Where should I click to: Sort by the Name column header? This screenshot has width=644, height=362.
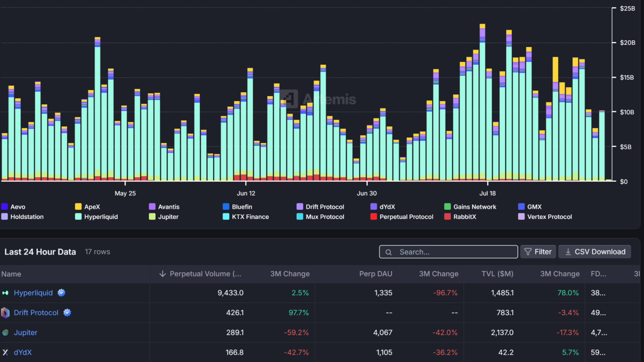pyautogui.click(x=11, y=274)
